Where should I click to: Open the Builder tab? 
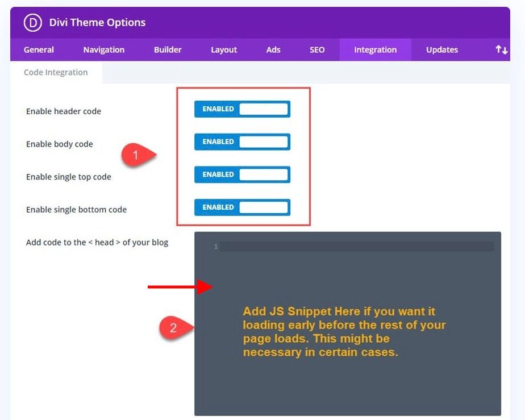168,50
